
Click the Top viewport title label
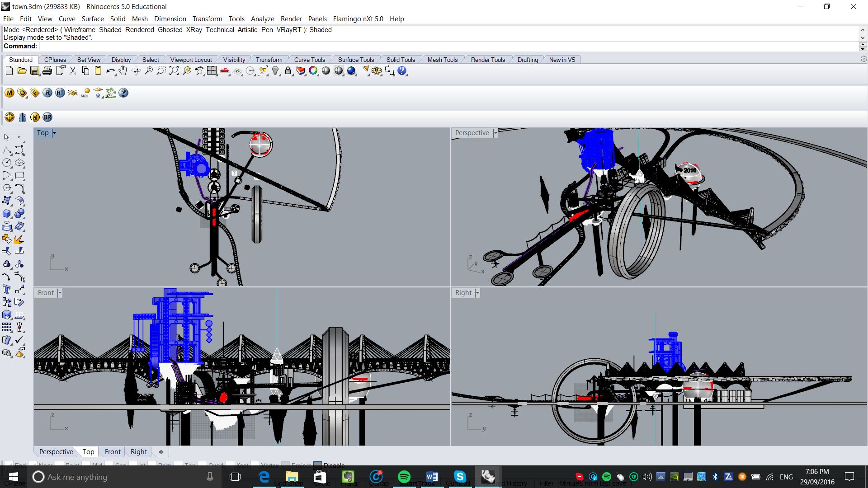point(43,133)
